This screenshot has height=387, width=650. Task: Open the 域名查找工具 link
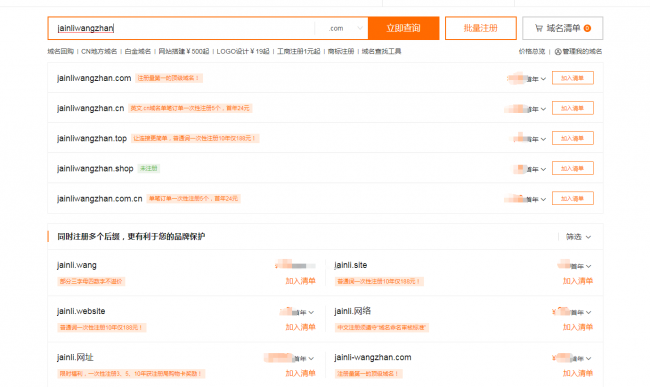381,51
